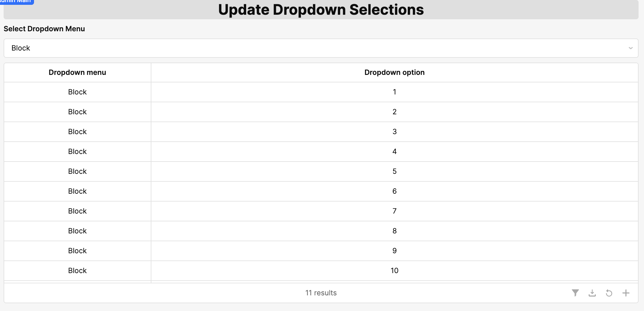
Task: Click the cell with option 6
Action: pyautogui.click(x=394, y=191)
